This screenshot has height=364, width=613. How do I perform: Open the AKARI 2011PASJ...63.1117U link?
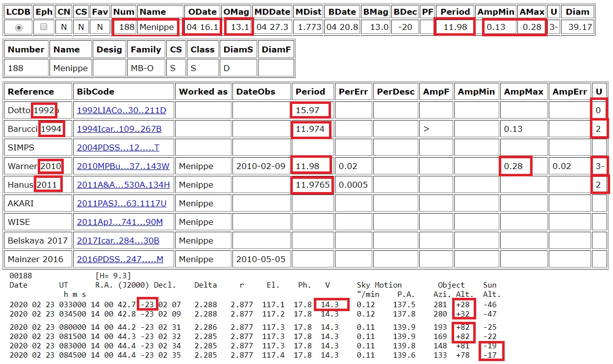(121, 203)
